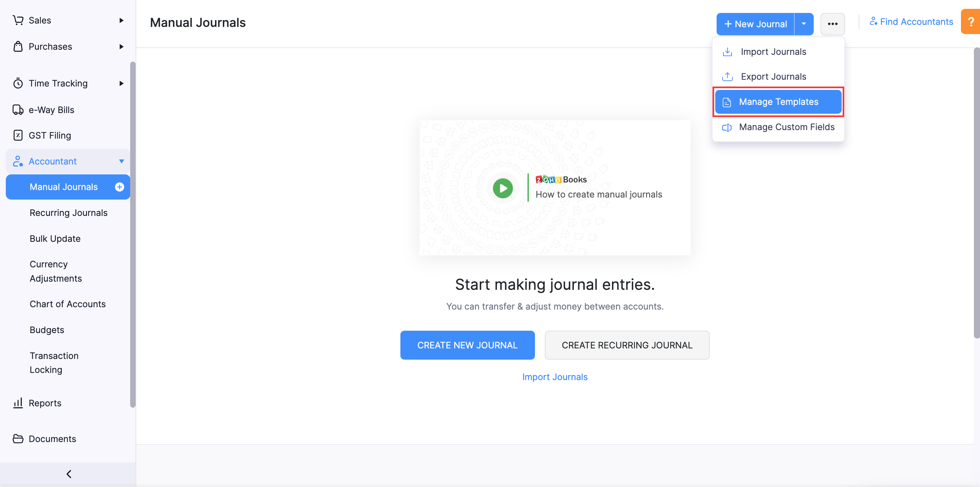Click the Add Manual Journal plus icon

(x=119, y=187)
